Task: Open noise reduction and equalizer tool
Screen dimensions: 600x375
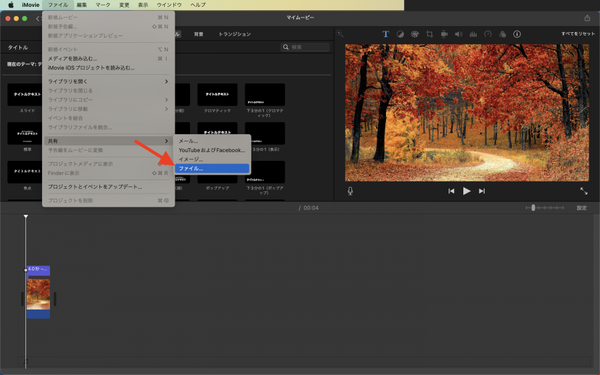Action: point(473,34)
